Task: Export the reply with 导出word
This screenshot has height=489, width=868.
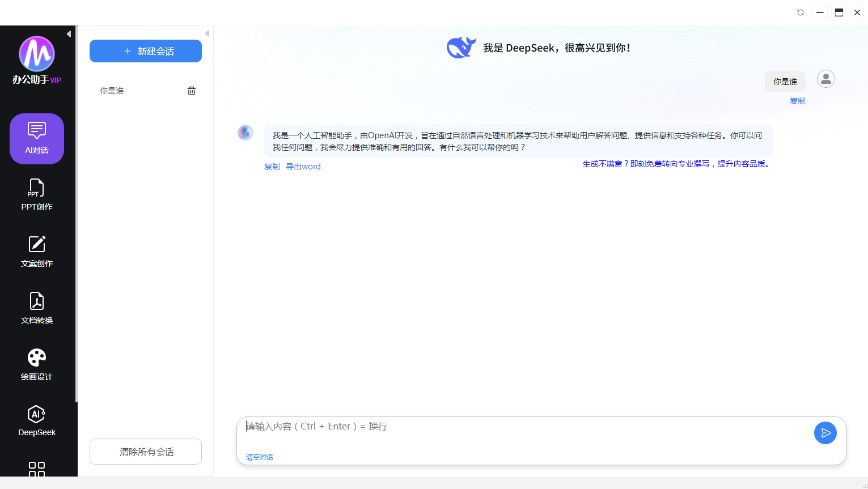Action: [x=303, y=167]
